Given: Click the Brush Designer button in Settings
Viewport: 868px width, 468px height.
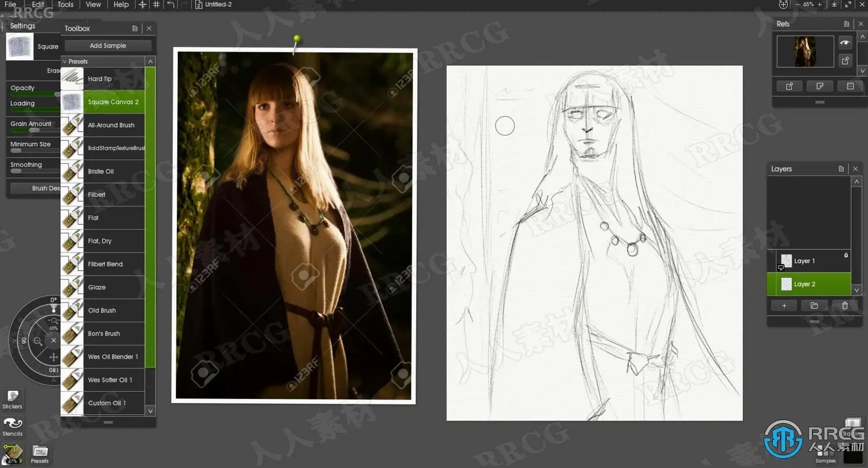Looking at the screenshot, I should pyautogui.click(x=35, y=188).
